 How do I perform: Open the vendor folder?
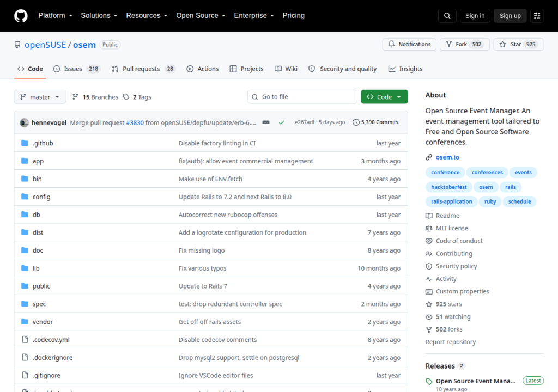(x=43, y=322)
